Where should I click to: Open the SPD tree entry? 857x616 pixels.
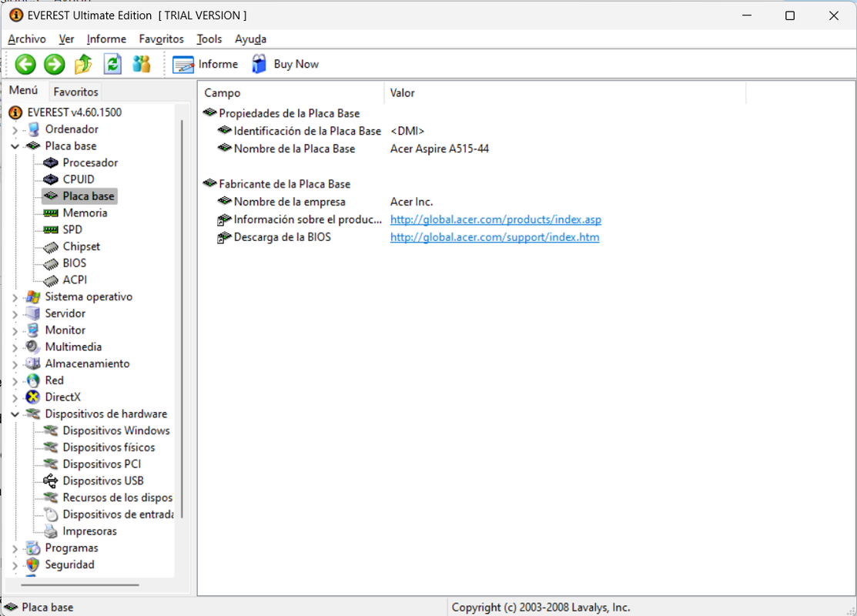click(72, 229)
